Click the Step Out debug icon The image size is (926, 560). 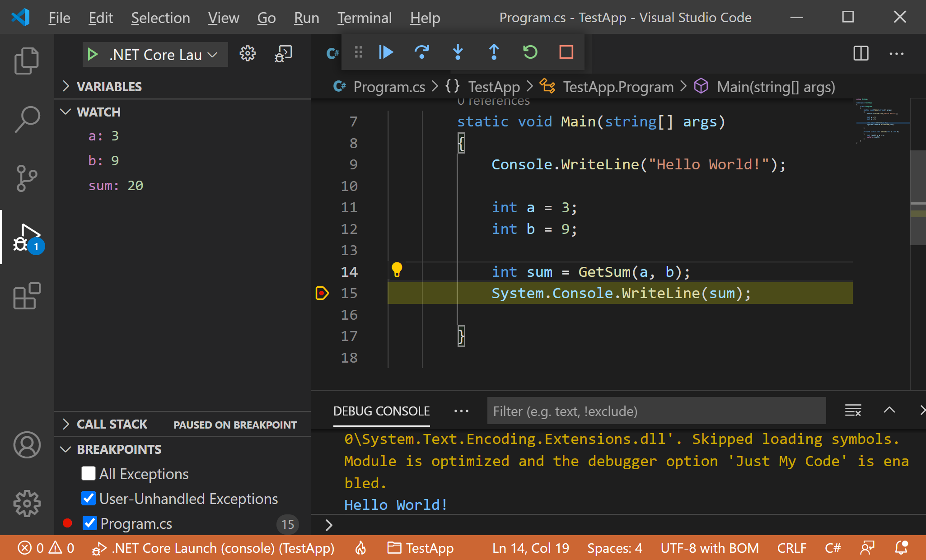point(494,52)
